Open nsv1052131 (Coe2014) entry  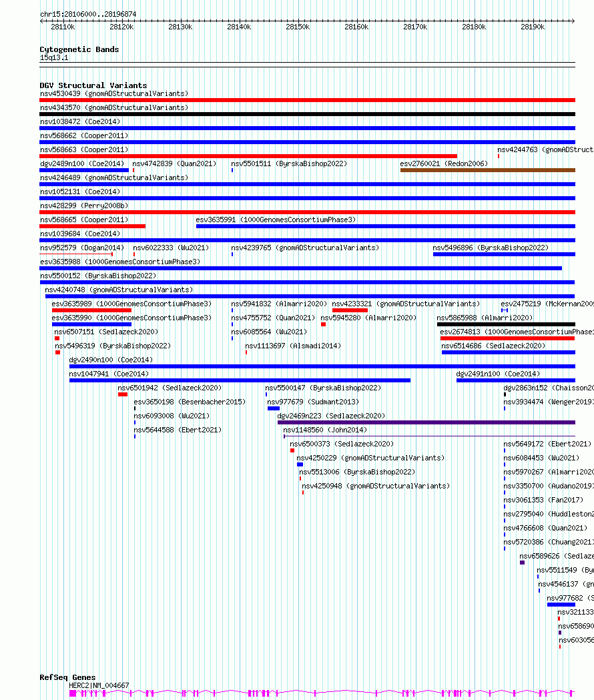80,192
